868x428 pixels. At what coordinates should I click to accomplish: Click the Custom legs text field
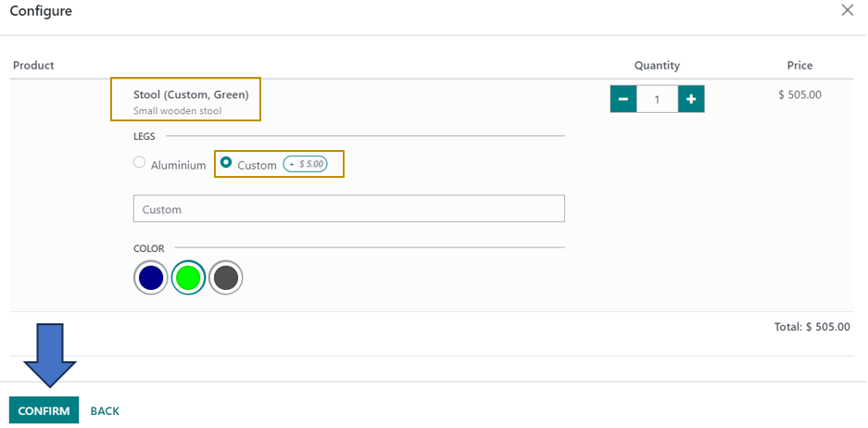click(x=348, y=208)
